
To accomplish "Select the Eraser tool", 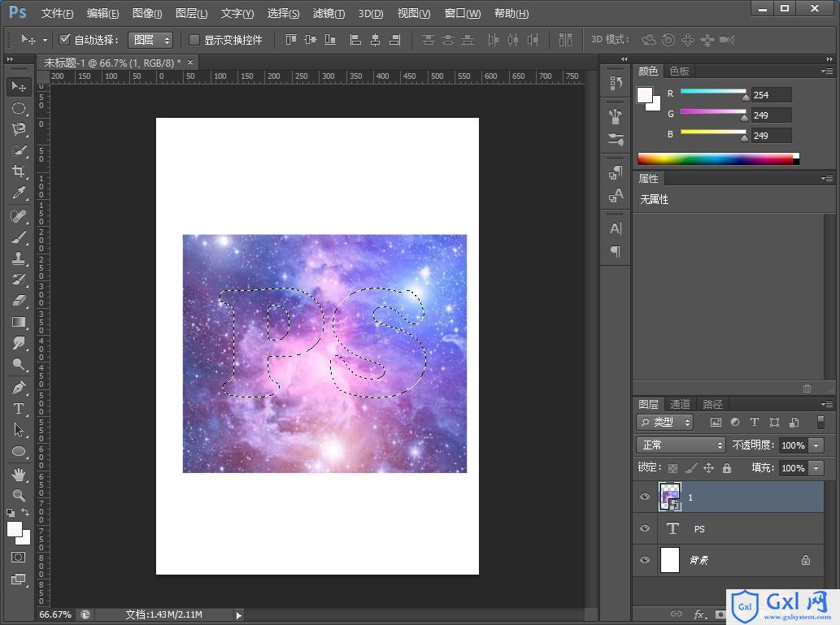I will click(18, 301).
